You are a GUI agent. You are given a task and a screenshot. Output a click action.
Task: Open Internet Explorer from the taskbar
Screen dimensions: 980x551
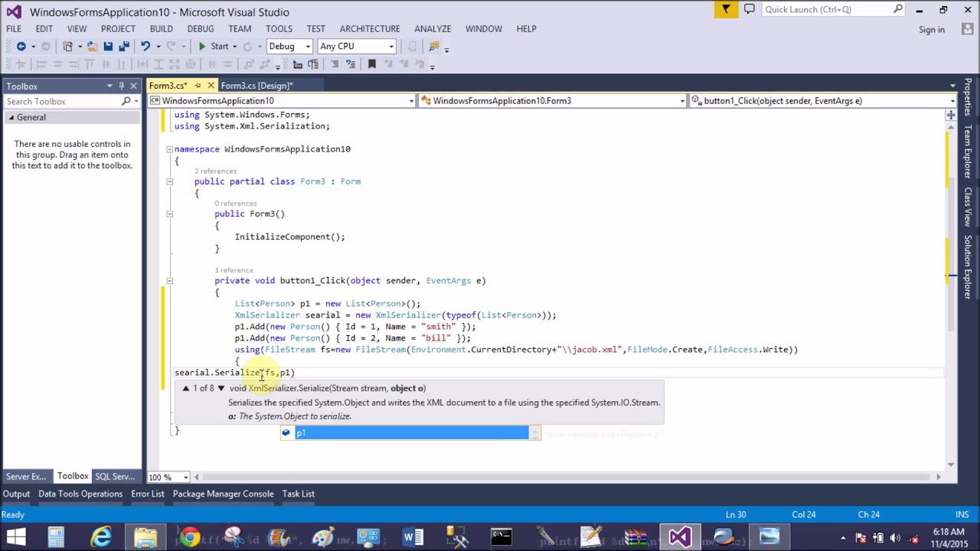click(100, 537)
